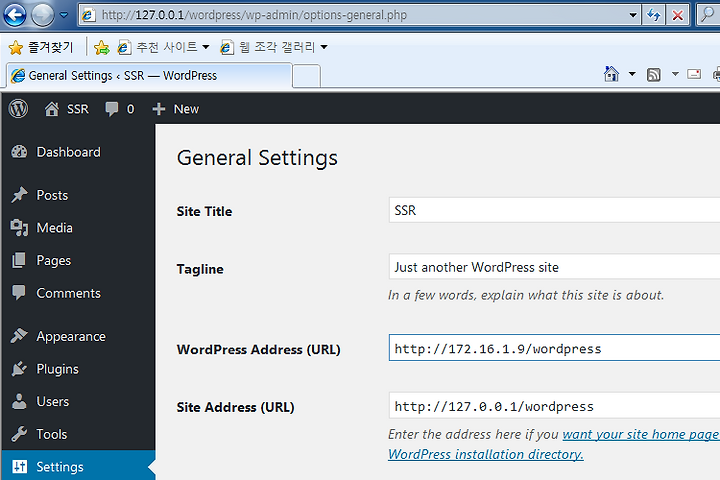Image resolution: width=720 pixels, height=480 pixels.
Task: Visit site via SSR home icon
Action: (x=67, y=109)
